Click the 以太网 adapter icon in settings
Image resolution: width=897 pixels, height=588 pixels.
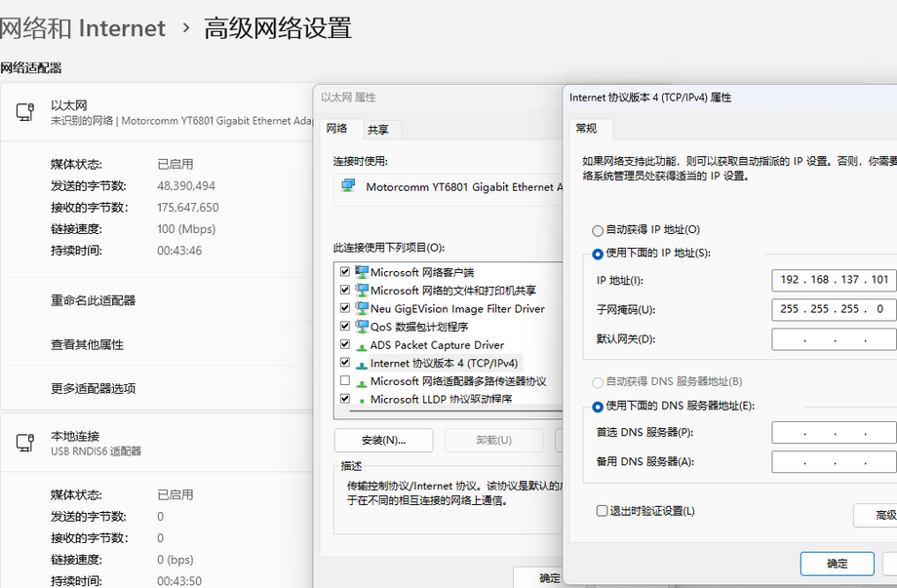(25, 112)
